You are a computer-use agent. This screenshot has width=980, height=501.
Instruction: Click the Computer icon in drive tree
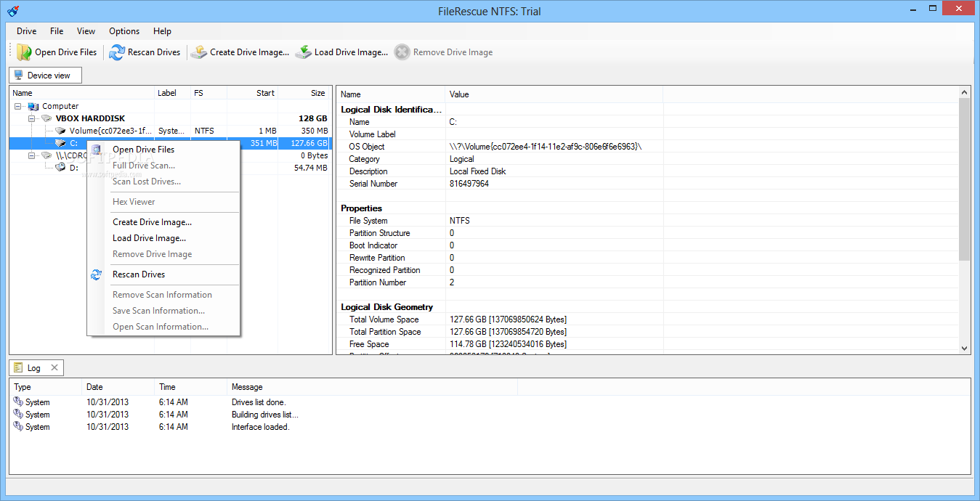33,106
